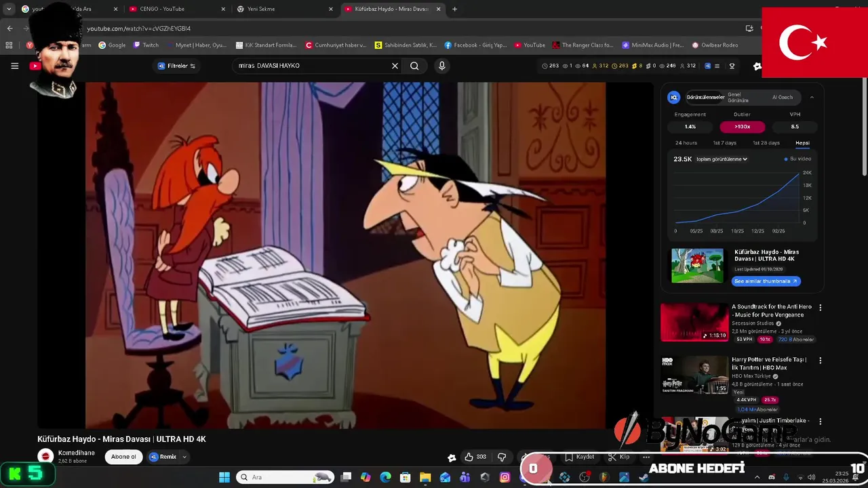
Task: Select the 24 hours chart range
Action: tap(686, 143)
